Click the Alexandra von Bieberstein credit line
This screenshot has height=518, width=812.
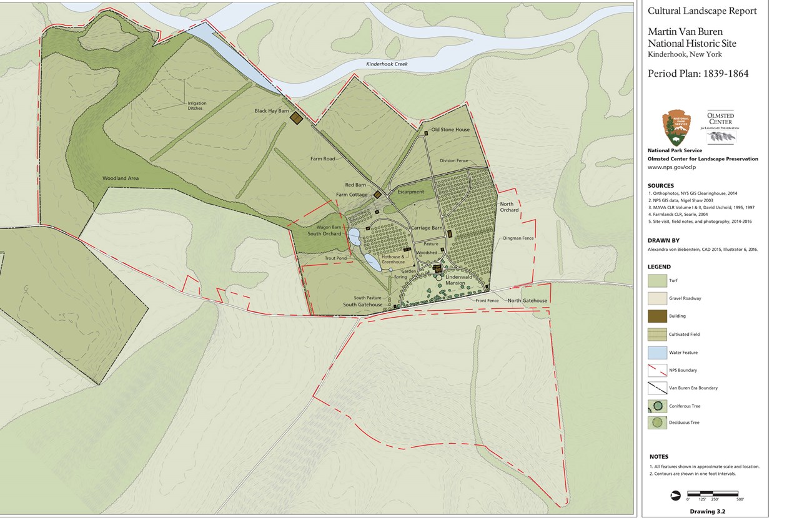point(703,249)
